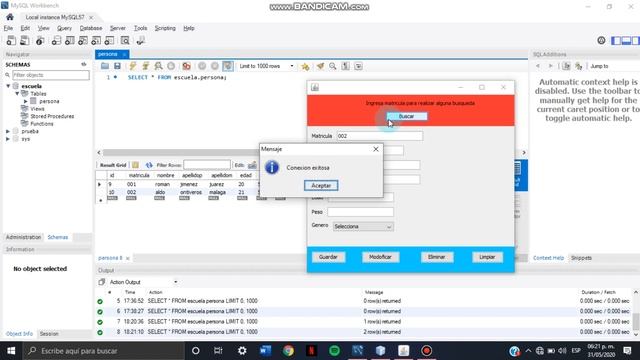This screenshot has height=360, width=640.
Task: Select Stored Procedures in the schema tree
Action: click(52, 116)
